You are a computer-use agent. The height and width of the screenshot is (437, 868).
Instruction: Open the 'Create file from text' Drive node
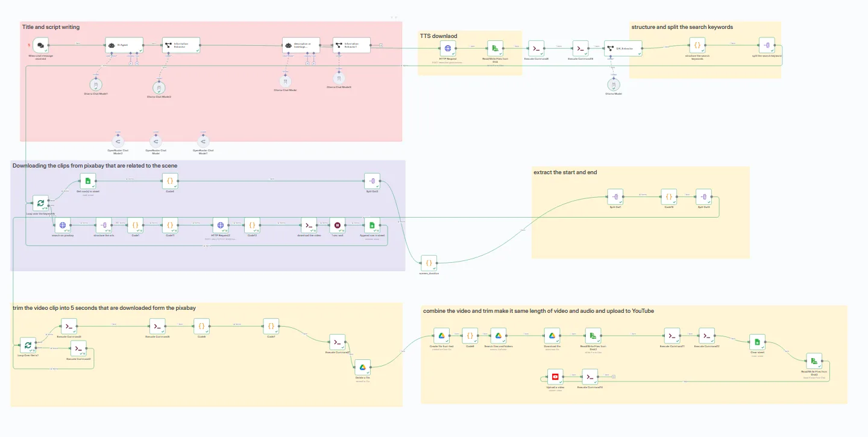[442, 336]
